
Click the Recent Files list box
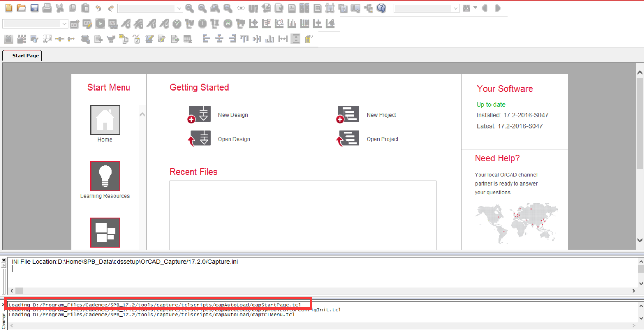point(303,215)
